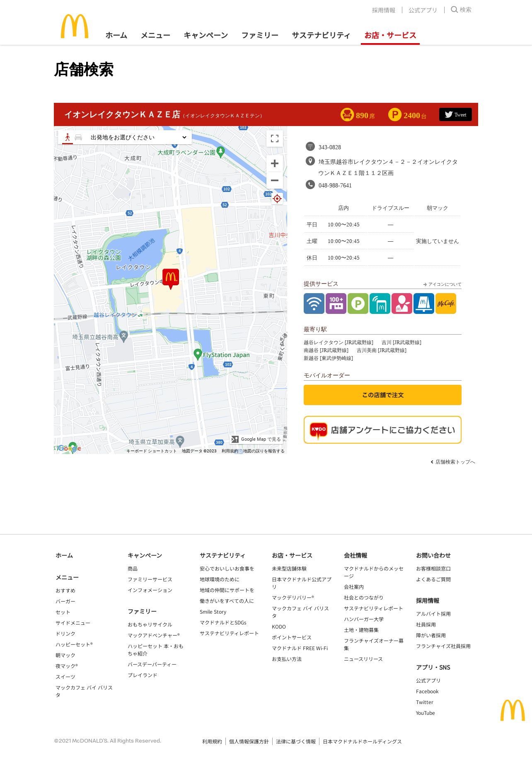This screenshot has width=532, height=765.
Task: Click the parking P icon beside 2400台
Action: pos(395,114)
